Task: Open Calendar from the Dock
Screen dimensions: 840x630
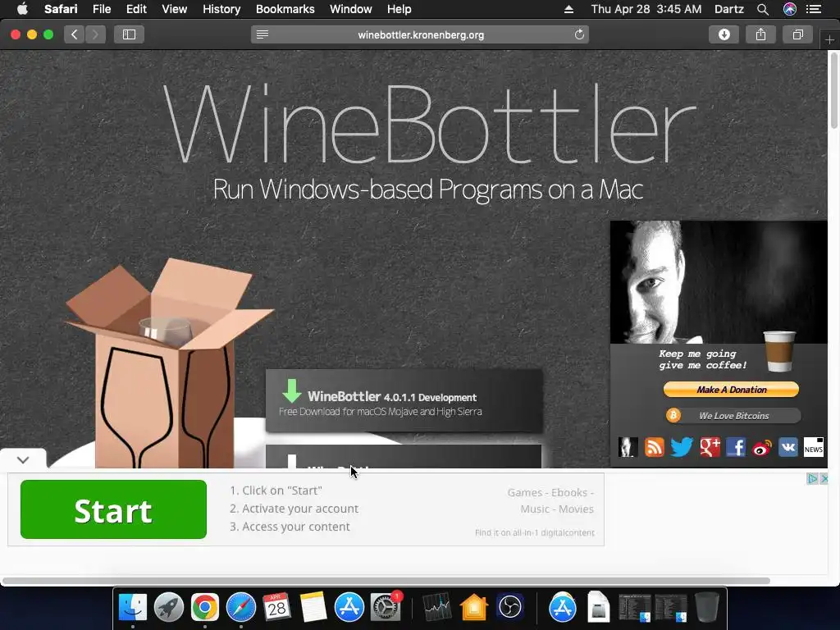Action: coord(276,608)
